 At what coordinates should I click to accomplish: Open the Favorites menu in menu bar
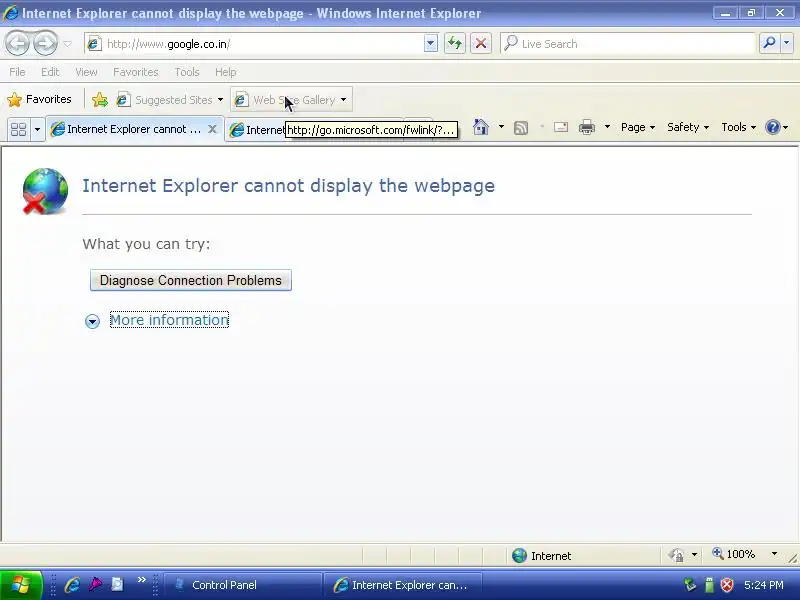click(136, 72)
